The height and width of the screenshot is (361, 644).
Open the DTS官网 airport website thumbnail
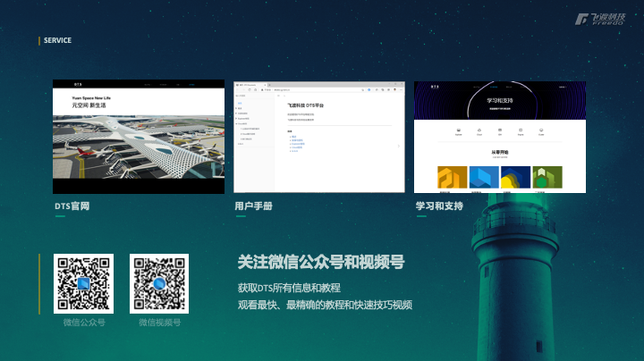[139, 137]
